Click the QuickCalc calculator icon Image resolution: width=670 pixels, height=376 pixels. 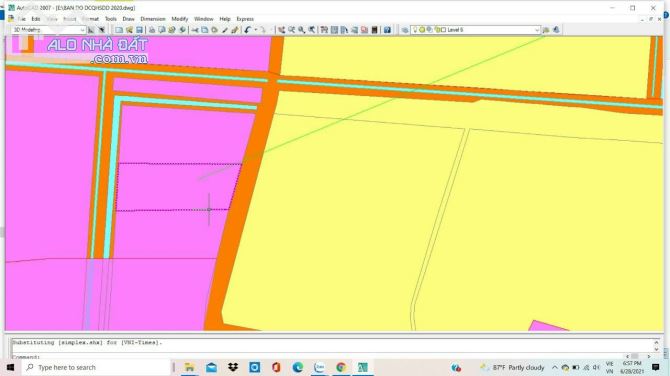click(375, 30)
